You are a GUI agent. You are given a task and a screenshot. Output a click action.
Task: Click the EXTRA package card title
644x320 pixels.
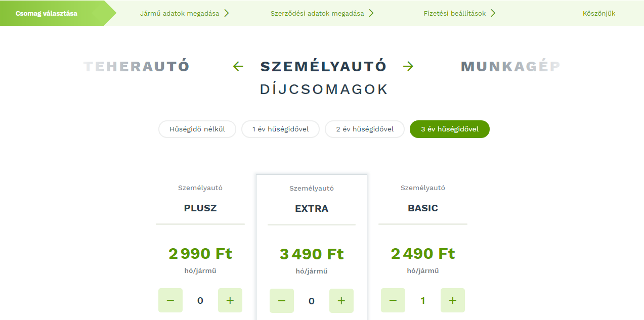[312, 208]
